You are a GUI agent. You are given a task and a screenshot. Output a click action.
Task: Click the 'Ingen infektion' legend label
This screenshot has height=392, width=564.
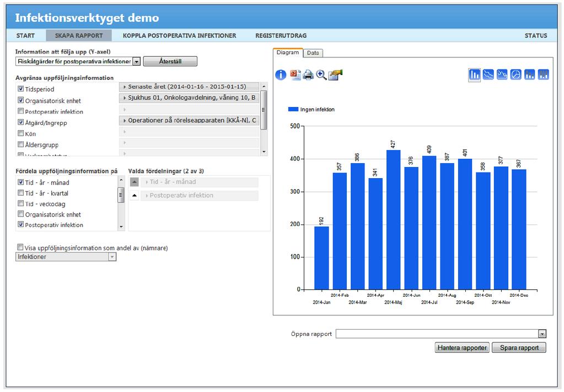317,110
